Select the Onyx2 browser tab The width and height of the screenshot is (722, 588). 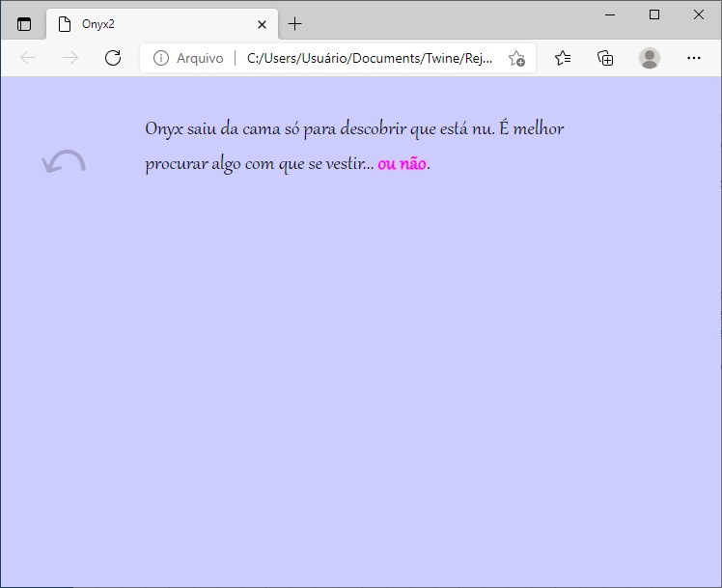click(x=162, y=24)
